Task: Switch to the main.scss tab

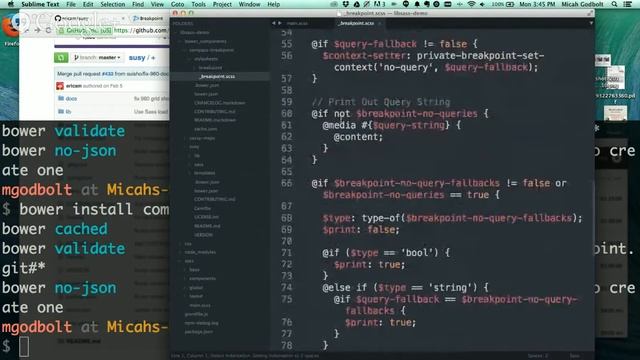Action: tap(298, 23)
